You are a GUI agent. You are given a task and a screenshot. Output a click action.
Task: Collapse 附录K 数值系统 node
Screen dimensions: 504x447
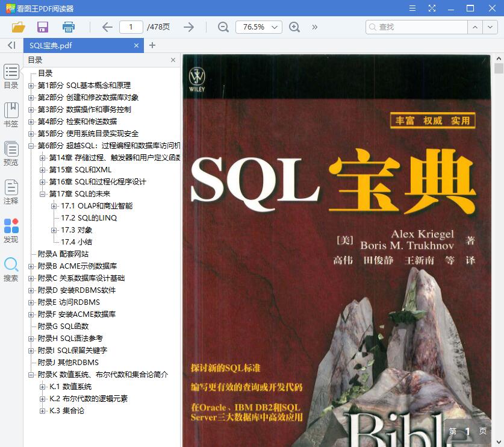[31, 375]
